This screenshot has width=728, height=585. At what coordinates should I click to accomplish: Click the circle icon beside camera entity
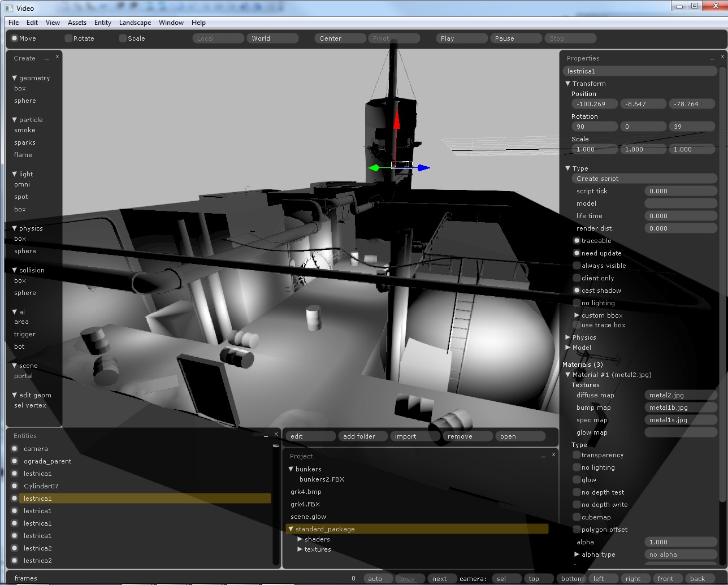pos(15,449)
